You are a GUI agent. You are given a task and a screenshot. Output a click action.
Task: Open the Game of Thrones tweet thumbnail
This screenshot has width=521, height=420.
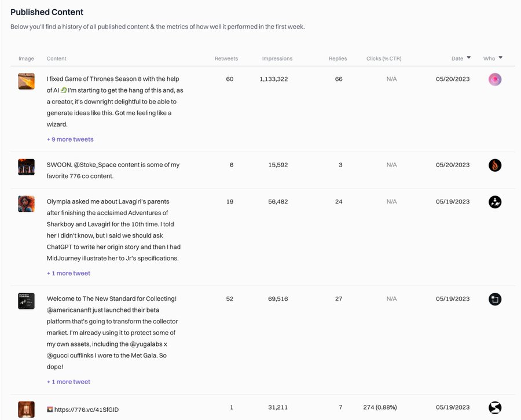[x=27, y=81]
